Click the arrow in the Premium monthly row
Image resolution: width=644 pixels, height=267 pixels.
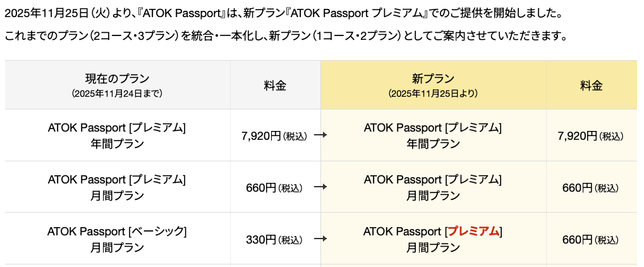coord(320,187)
